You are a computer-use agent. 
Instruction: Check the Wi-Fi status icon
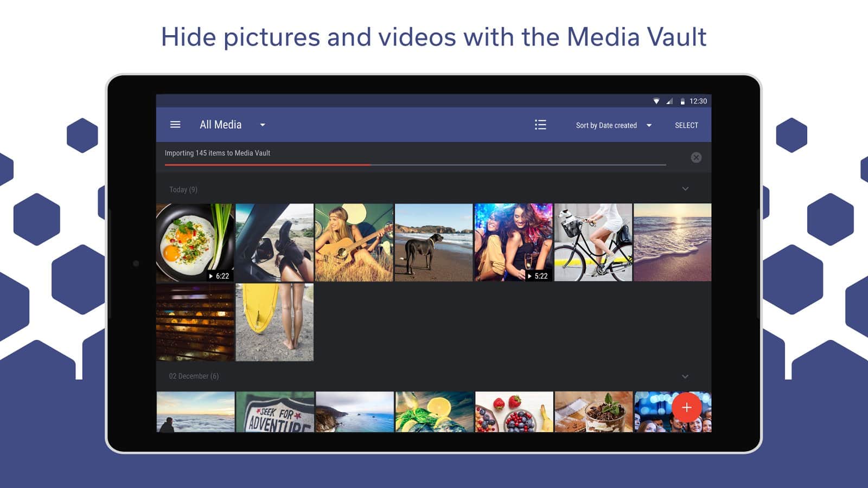click(656, 101)
